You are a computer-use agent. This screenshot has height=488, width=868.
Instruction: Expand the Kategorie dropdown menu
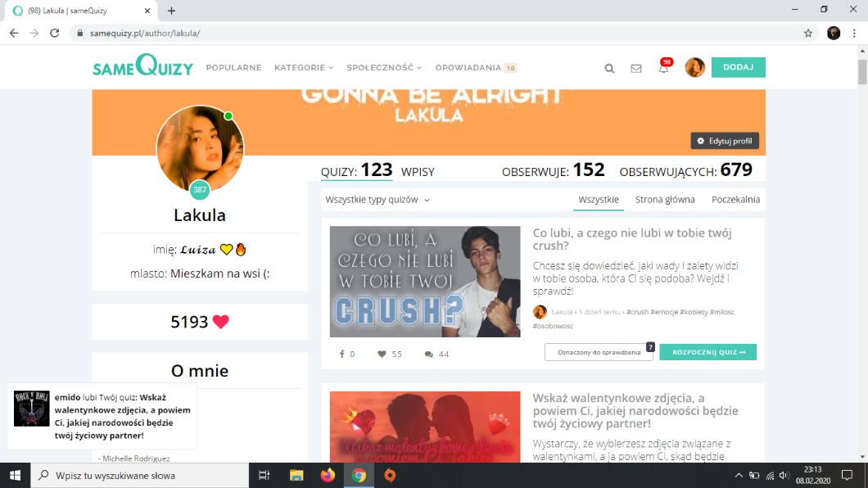[x=304, y=68]
